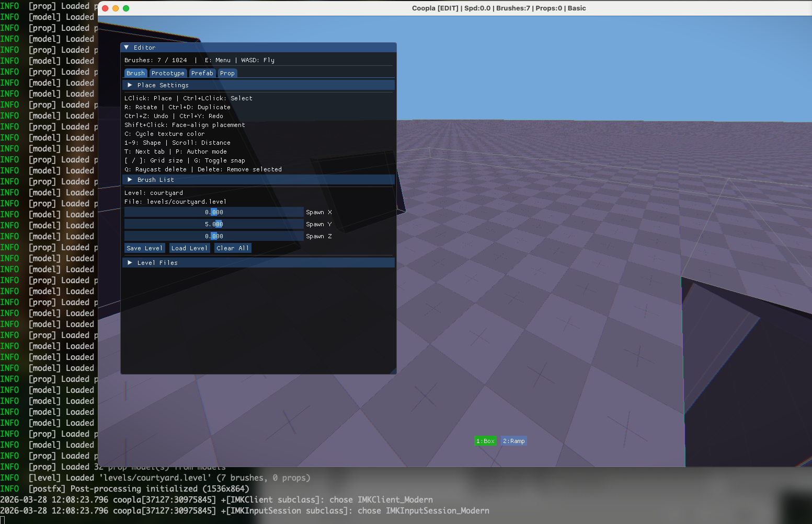Select the Prop tab

[x=227, y=73]
